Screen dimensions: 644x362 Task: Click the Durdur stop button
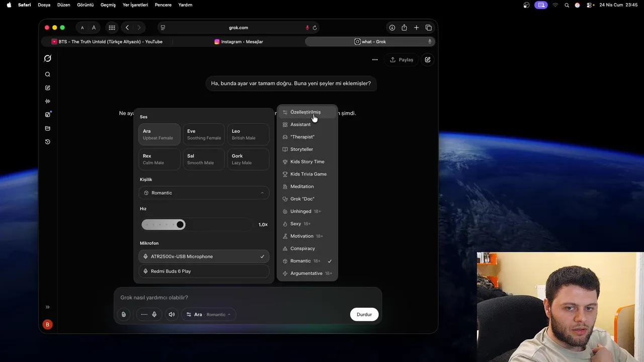coord(364,314)
